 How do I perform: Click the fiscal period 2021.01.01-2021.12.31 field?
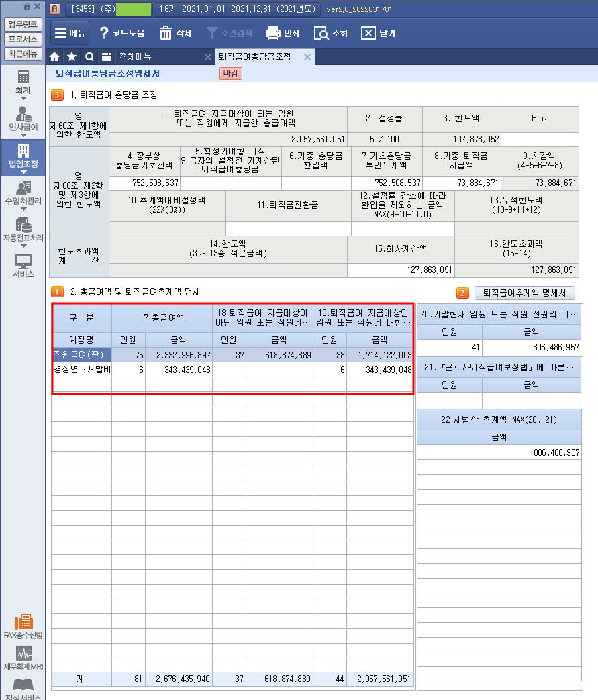coord(237,9)
